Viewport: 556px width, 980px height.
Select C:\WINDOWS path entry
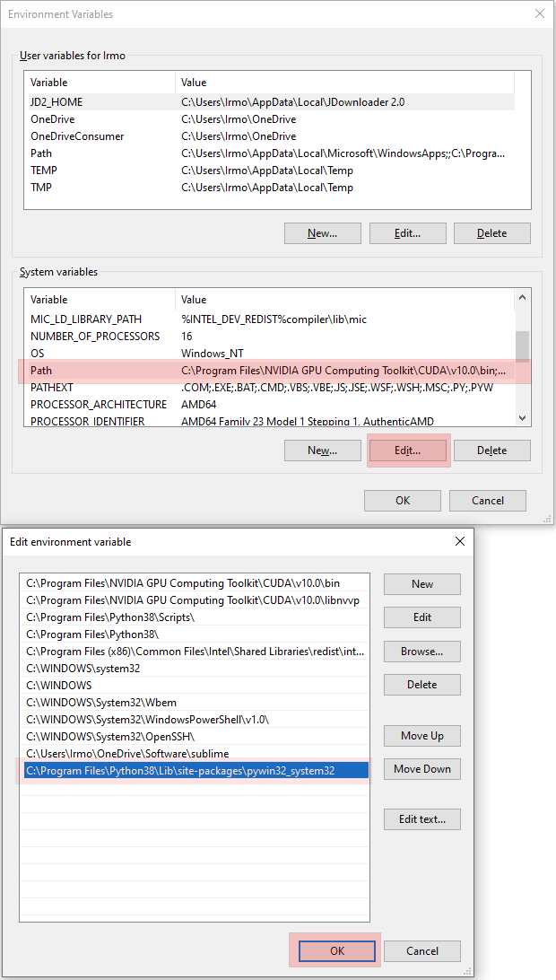point(195,685)
